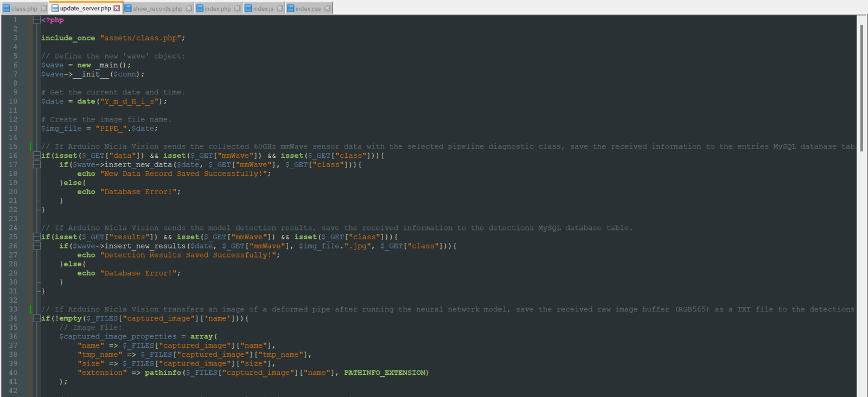Click the "// Image File:" comment on line 35
The image size is (868, 397).
pos(91,328)
